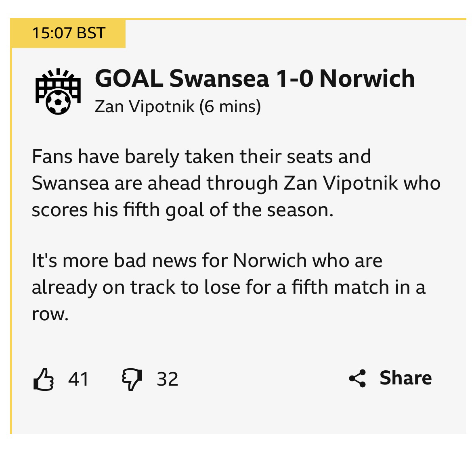The height and width of the screenshot is (453, 476).
Task: Click the like count 41
Action: coord(78,379)
